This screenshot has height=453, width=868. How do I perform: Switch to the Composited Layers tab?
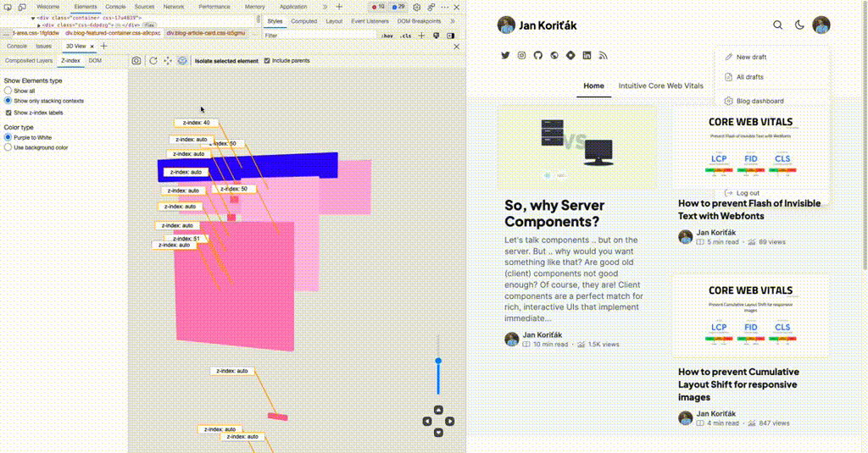click(29, 61)
